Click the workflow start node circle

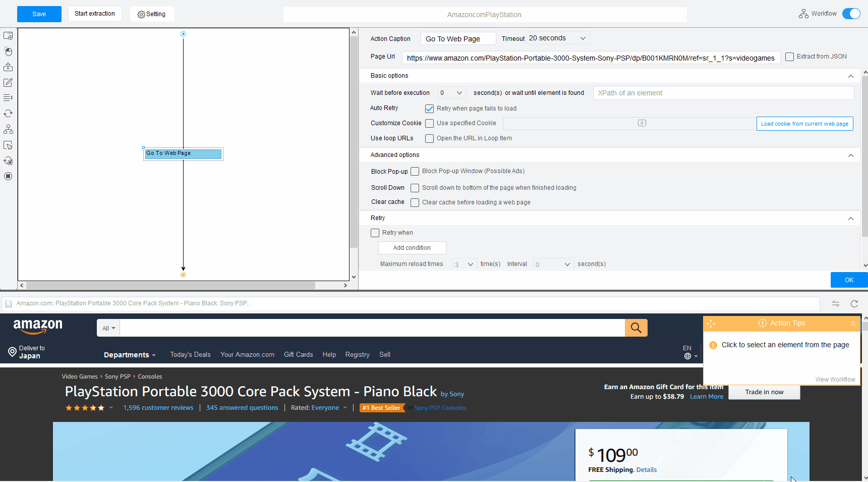183,34
